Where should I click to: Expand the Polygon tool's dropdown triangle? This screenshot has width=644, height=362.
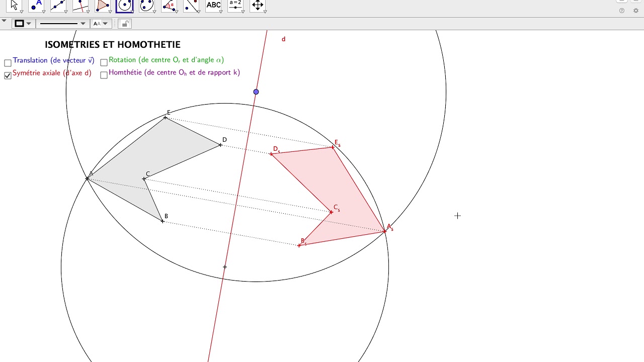point(110,12)
